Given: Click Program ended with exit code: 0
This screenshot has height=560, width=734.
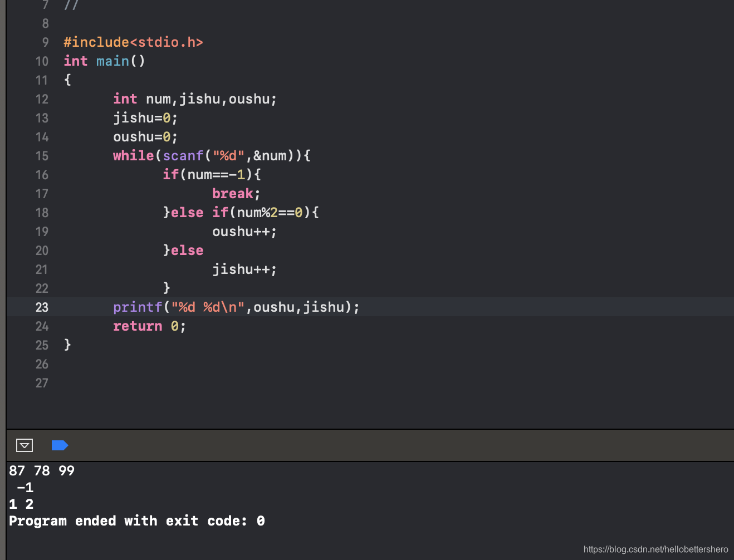Looking at the screenshot, I should [x=137, y=521].
